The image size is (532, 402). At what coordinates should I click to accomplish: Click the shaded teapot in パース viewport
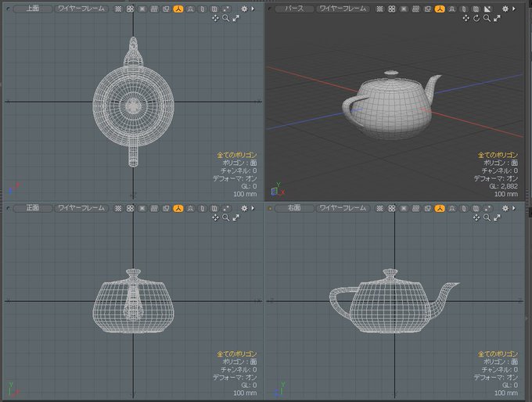tap(392, 105)
